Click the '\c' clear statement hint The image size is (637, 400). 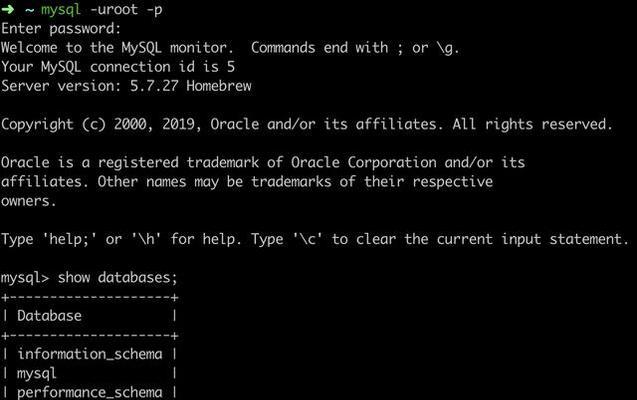308,239
